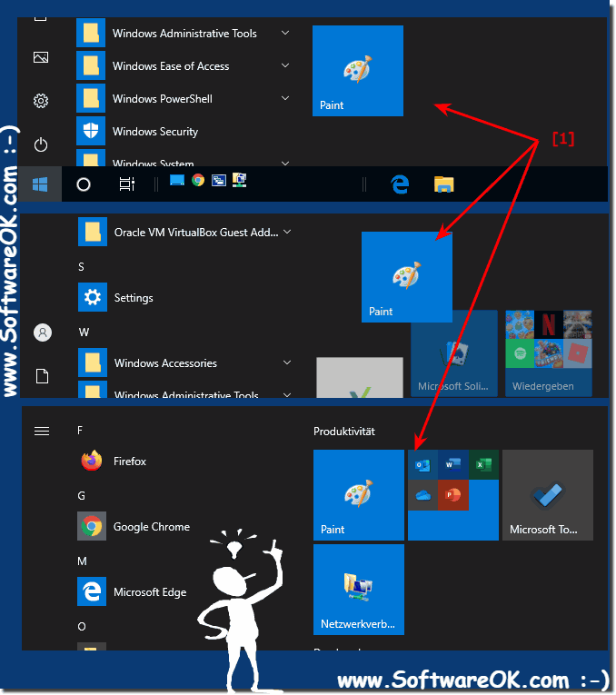Click the Documents icon in Start rail
The image size is (616, 695).
point(42,376)
